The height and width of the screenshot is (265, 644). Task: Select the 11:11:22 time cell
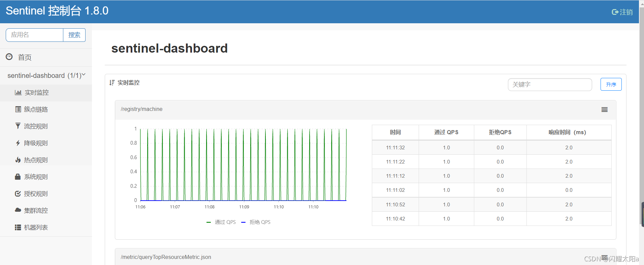pos(395,162)
